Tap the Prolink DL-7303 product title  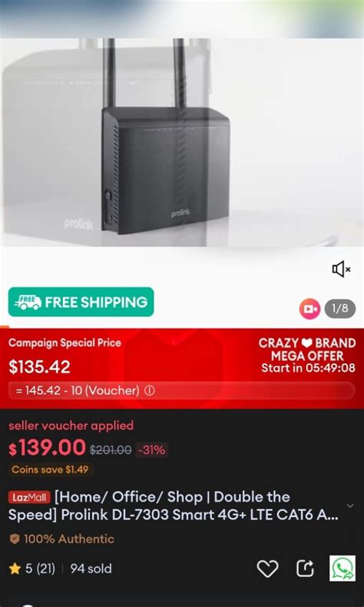174,506
